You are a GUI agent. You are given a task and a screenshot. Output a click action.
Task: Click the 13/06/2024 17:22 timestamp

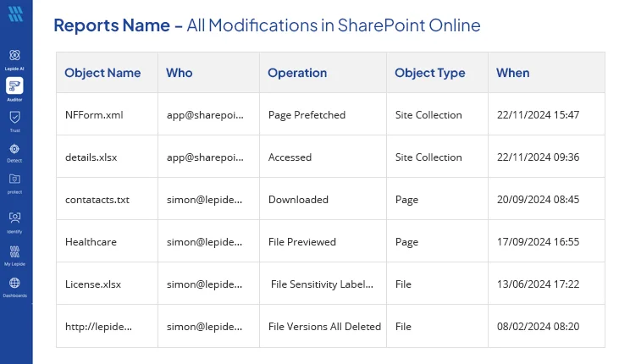(538, 284)
